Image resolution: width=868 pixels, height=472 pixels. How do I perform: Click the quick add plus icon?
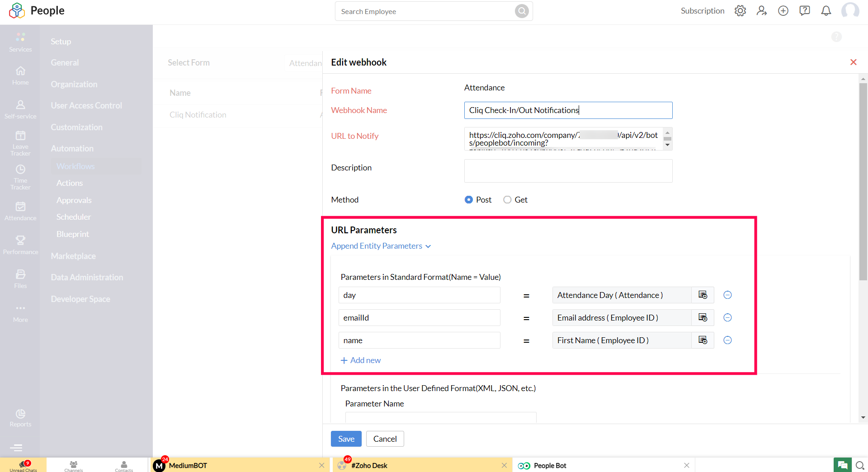(783, 11)
